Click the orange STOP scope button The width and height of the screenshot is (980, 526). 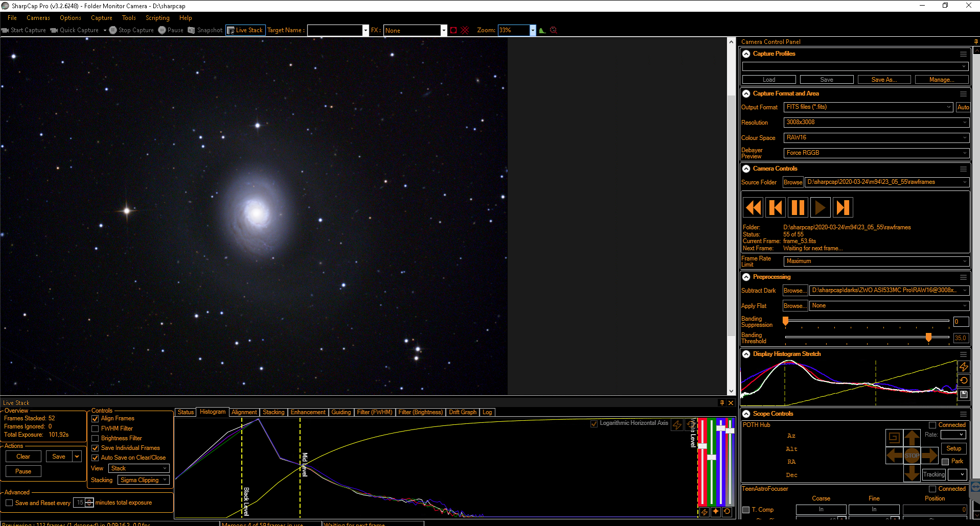pyautogui.click(x=912, y=455)
